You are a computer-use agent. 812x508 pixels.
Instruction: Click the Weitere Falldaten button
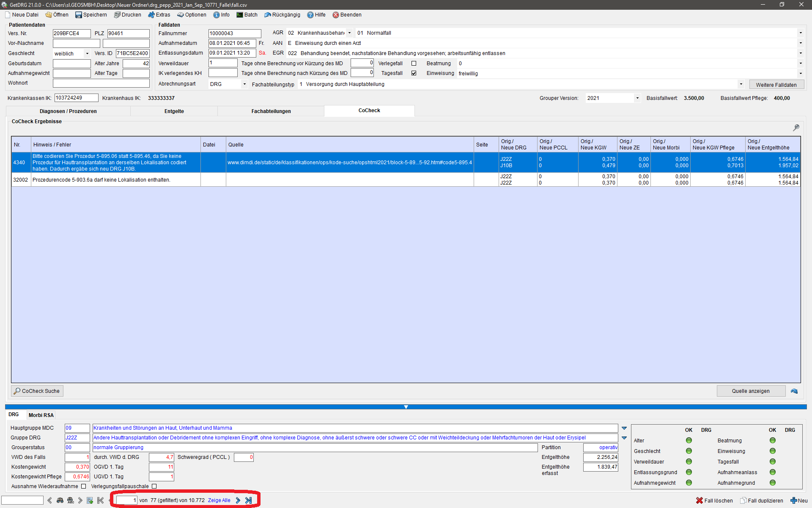click(x=776, y=85)
